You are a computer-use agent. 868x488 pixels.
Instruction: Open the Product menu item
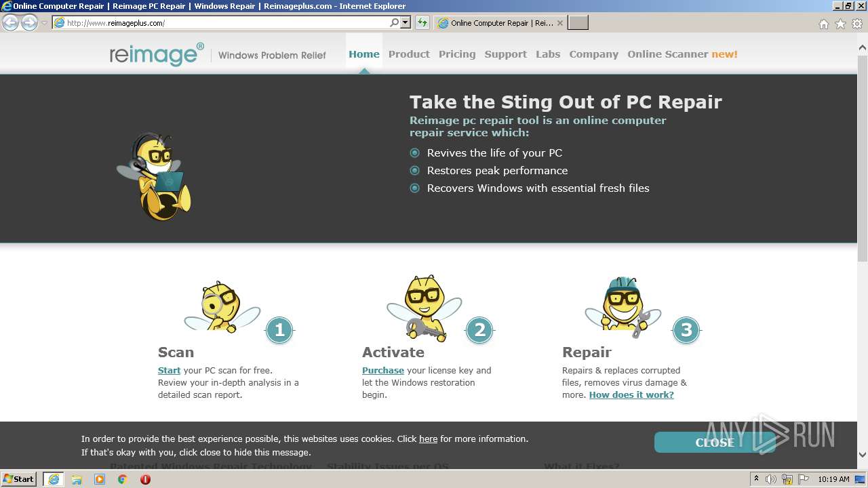click(409, 54)
